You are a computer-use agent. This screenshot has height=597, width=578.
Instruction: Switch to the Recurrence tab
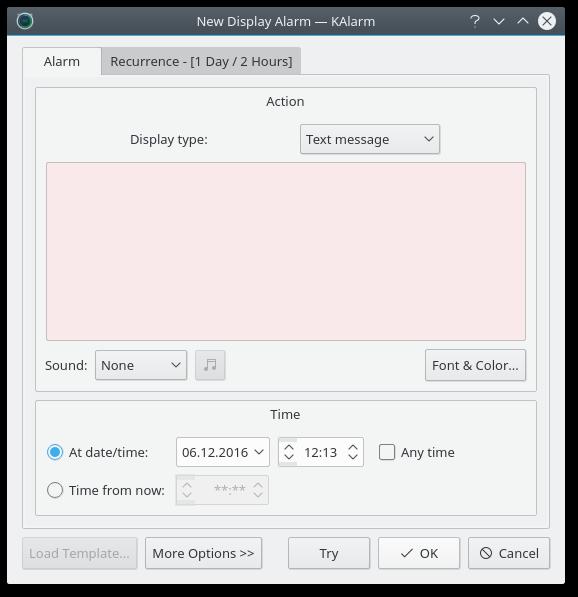coord(201,61)
